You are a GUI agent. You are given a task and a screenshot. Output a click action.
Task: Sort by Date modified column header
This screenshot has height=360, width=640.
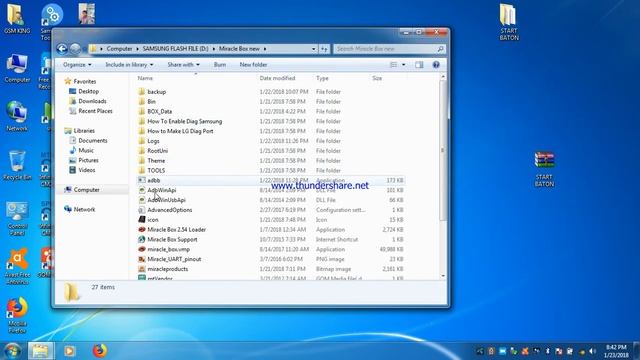[277, 78]
